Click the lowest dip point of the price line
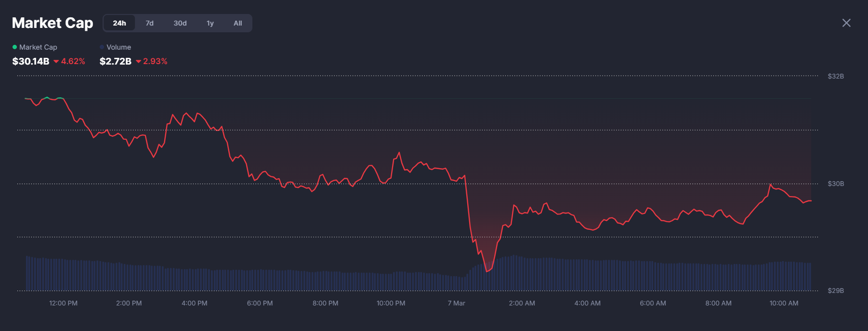The image size is (868, 331). pyautogui.click(x=487, y=271)
